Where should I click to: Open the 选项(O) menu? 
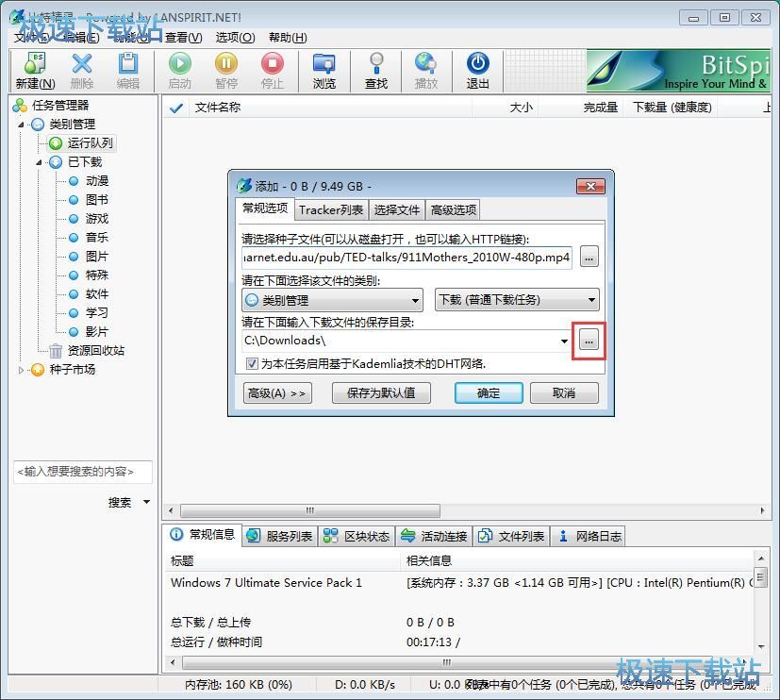click(x=235, y=38)
